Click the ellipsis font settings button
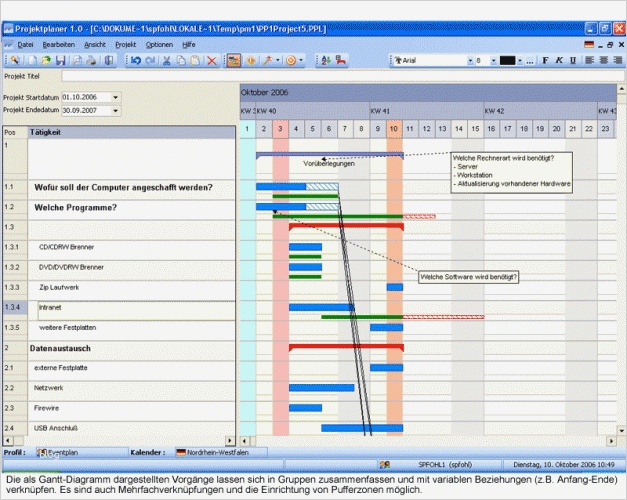Image resolution: width=627 pixels, height=500 pixels. [x=530, y=61]
